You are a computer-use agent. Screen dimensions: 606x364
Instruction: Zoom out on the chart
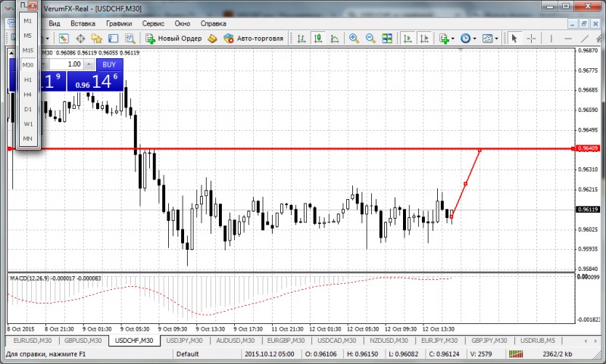370,38
